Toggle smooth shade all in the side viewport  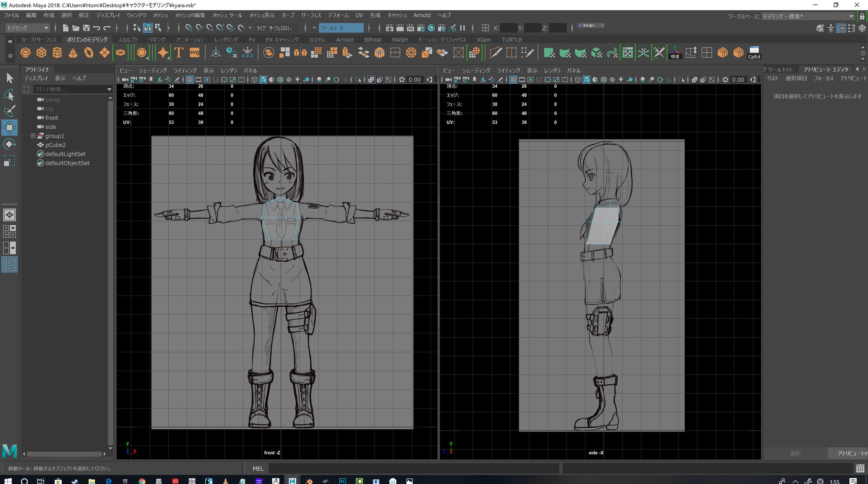(x=586, y=80)
